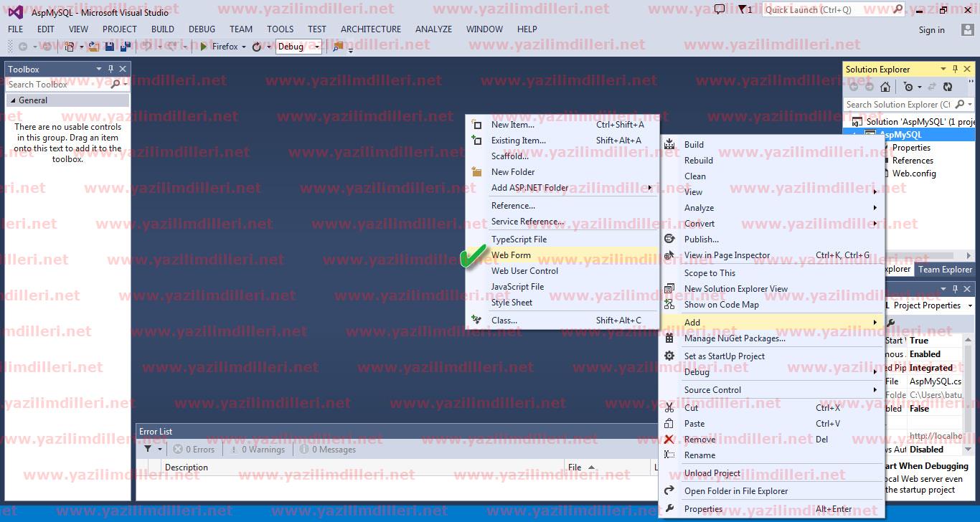This screenshot has width=980, height=522.
Task: Click the Solution Explorer Home icon
Action: (x=885, y=87)
